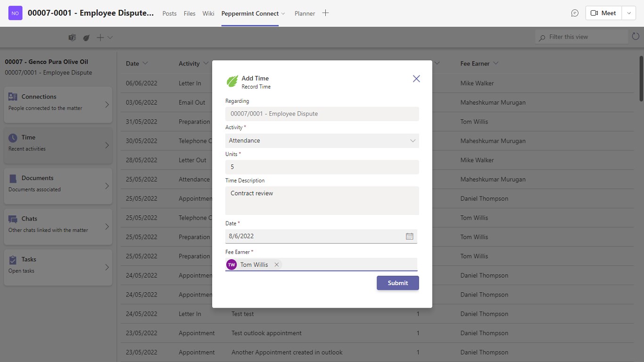Expand the Fee Earner column menu
The width and height of the screenshot is (644, 362).
[495, 64]
